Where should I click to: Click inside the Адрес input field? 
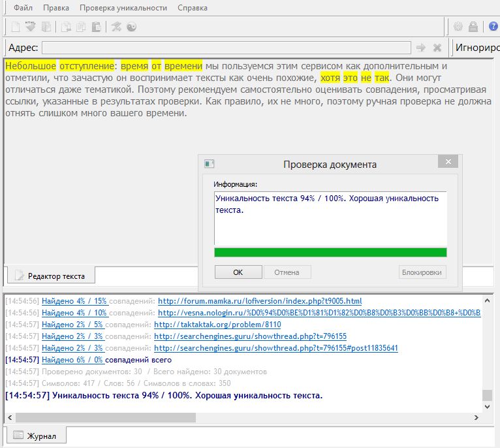tap(226, 48)
